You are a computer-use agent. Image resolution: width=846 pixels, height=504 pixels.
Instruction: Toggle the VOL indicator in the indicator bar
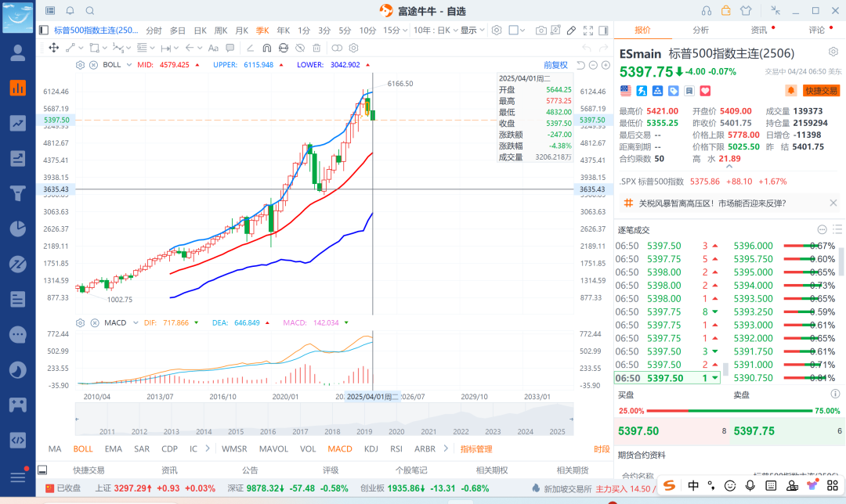tap(308, 449)
